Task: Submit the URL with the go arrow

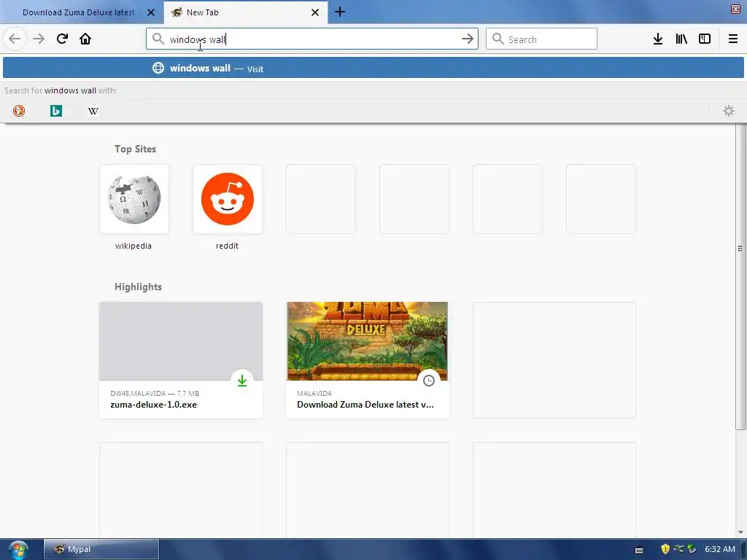Action: (468, 39)
